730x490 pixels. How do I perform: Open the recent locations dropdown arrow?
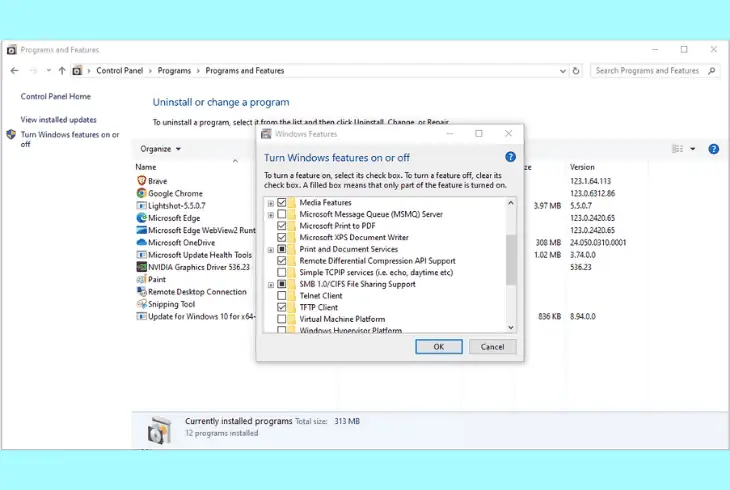click(x=48, y=71)
